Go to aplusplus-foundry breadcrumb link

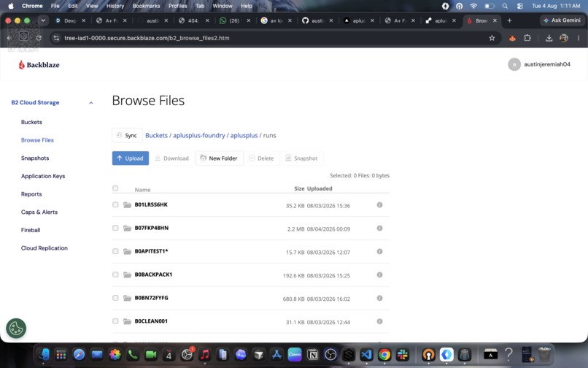pyautogui.click(x=198, y=136)
